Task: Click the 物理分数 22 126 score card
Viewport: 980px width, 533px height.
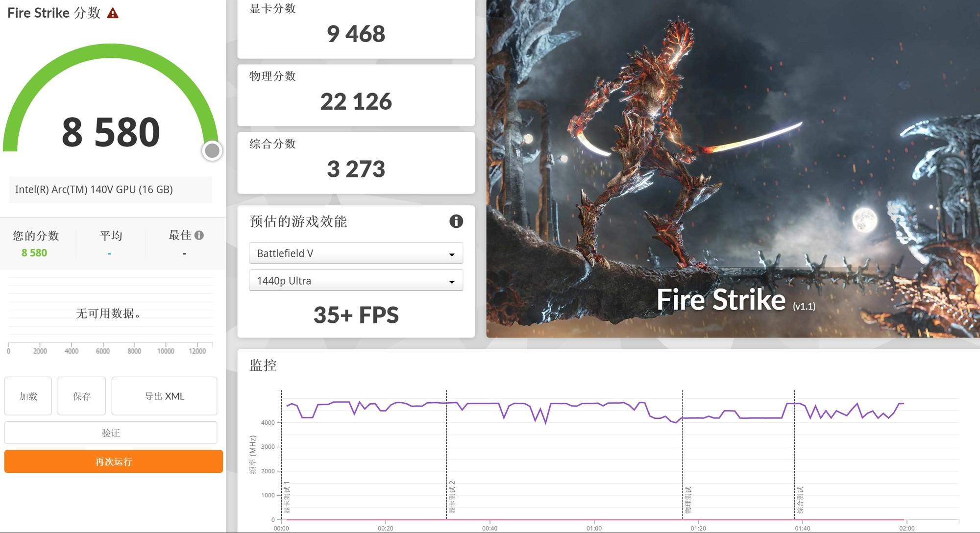Action: coord(356,96)
